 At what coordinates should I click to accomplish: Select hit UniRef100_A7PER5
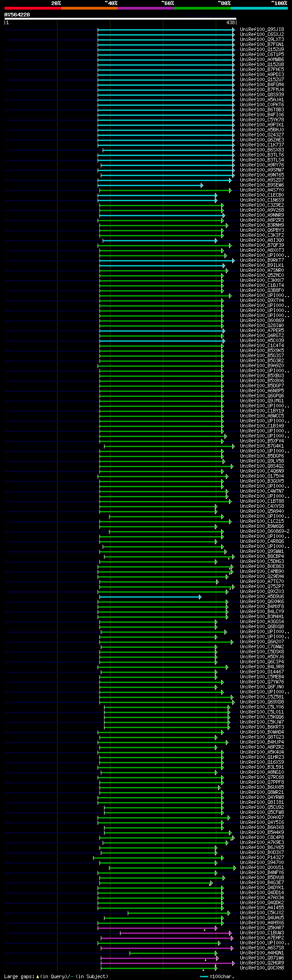[x=262, y=330]
